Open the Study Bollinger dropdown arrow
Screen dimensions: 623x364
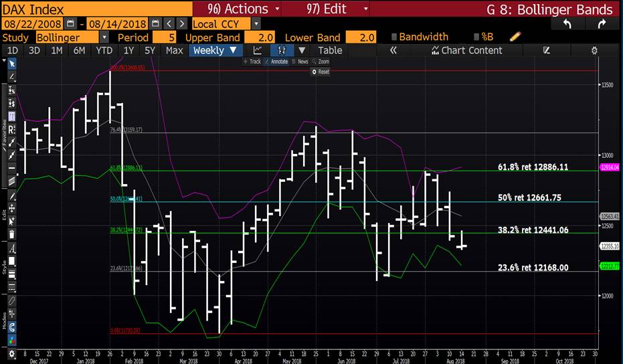[104, 37]
